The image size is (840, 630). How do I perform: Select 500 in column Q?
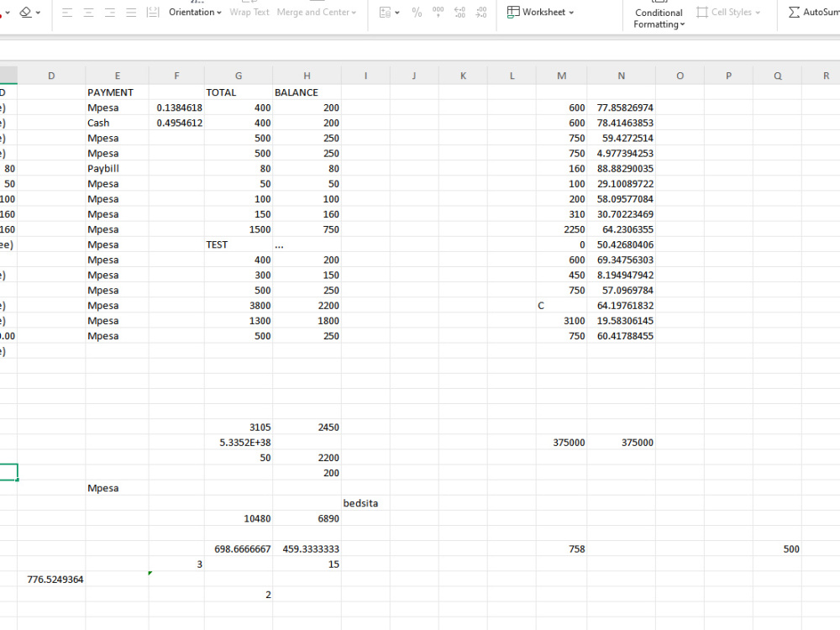point(777,549)
